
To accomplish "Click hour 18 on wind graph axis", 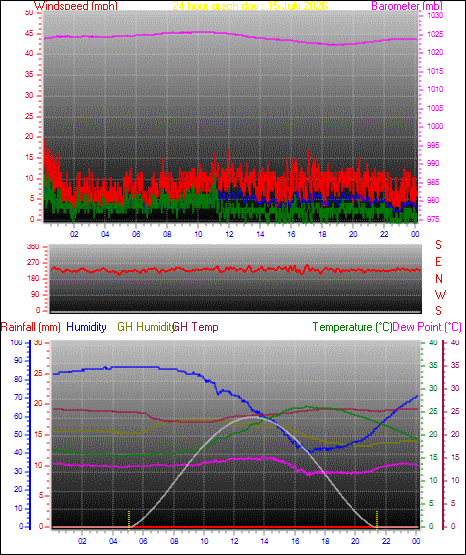I will [x=322, y=234].
